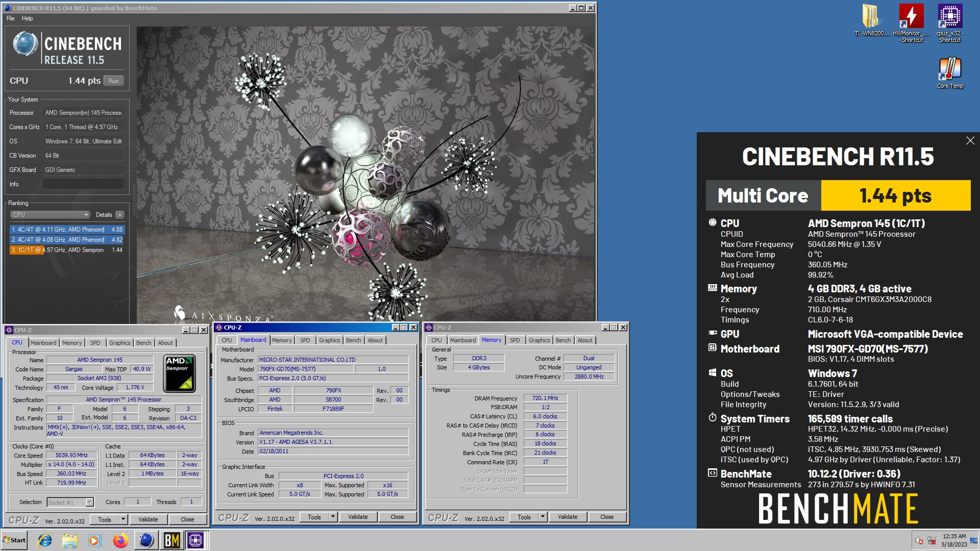Launch the cpuz_x32 shortcut icon
Viewport: 980px width, 551px height.
949,23
